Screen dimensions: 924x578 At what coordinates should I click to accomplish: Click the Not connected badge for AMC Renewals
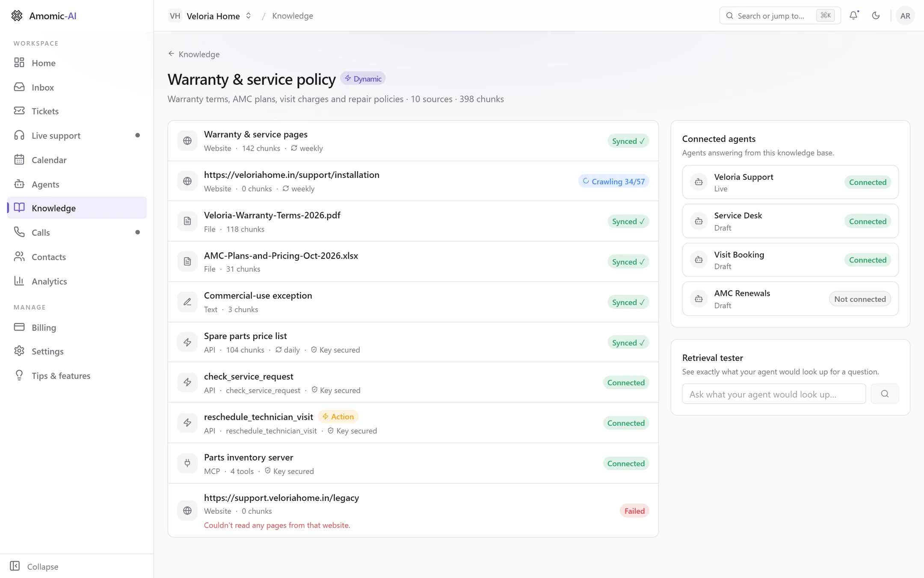[x=860, y=299]
